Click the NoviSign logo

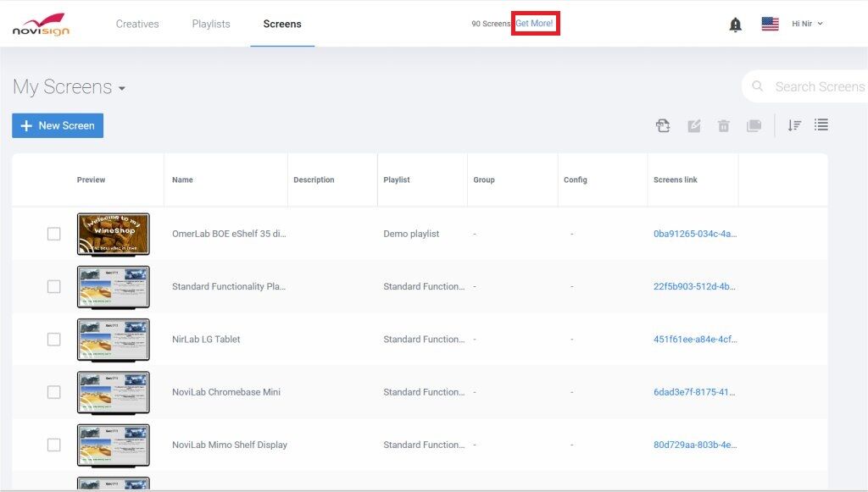tap(41, 25)
